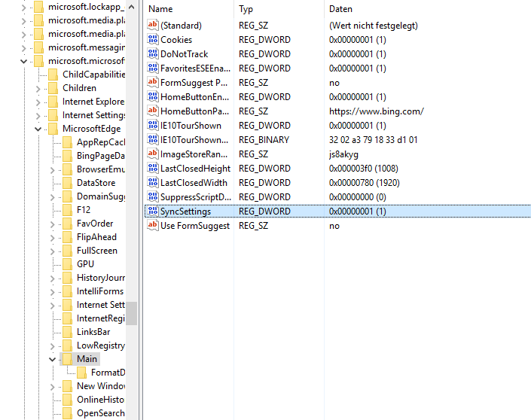The image size is (531, 420).
Task: Click the Use FormSuggest string icon
Action: (x=152, y=225)
